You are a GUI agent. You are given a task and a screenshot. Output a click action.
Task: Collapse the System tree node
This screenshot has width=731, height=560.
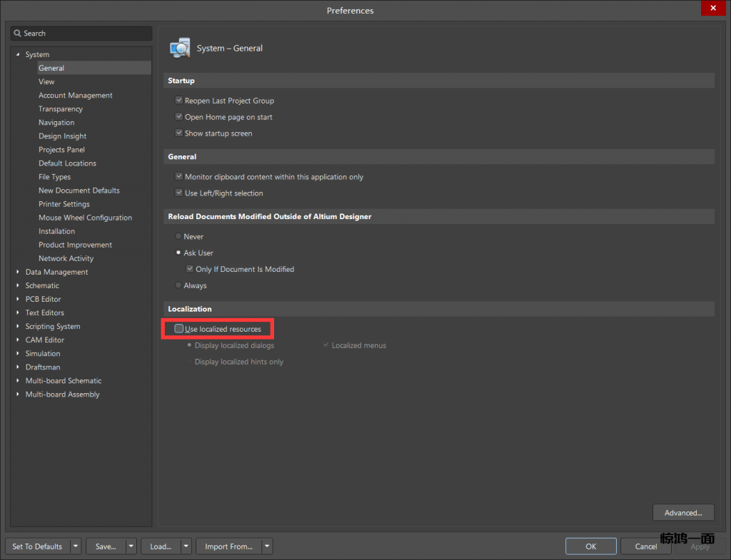(x=18, y=54)
